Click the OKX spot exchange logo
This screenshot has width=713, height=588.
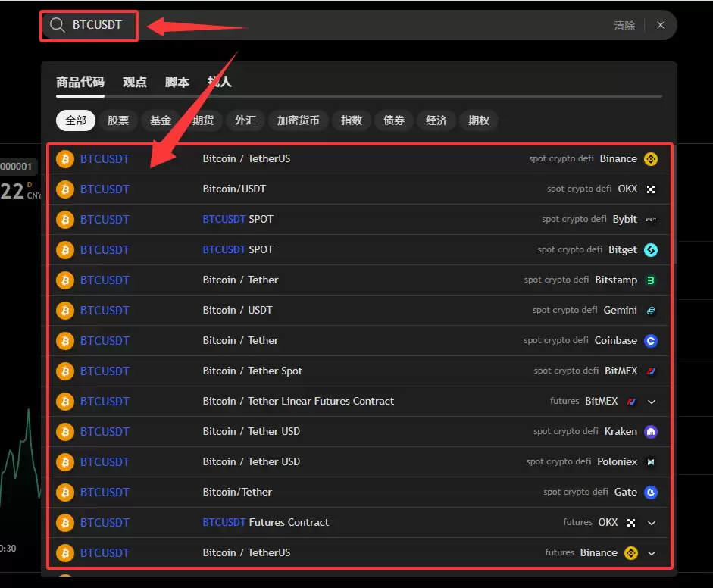(651, 189)
